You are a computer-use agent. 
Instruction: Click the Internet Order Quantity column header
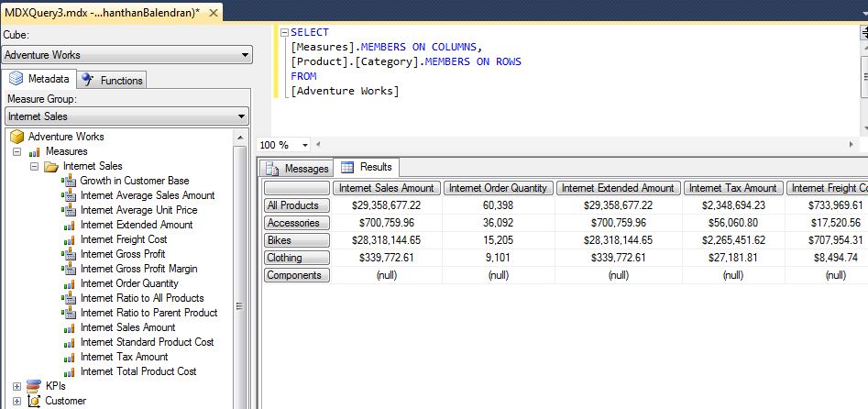(499, 188)
